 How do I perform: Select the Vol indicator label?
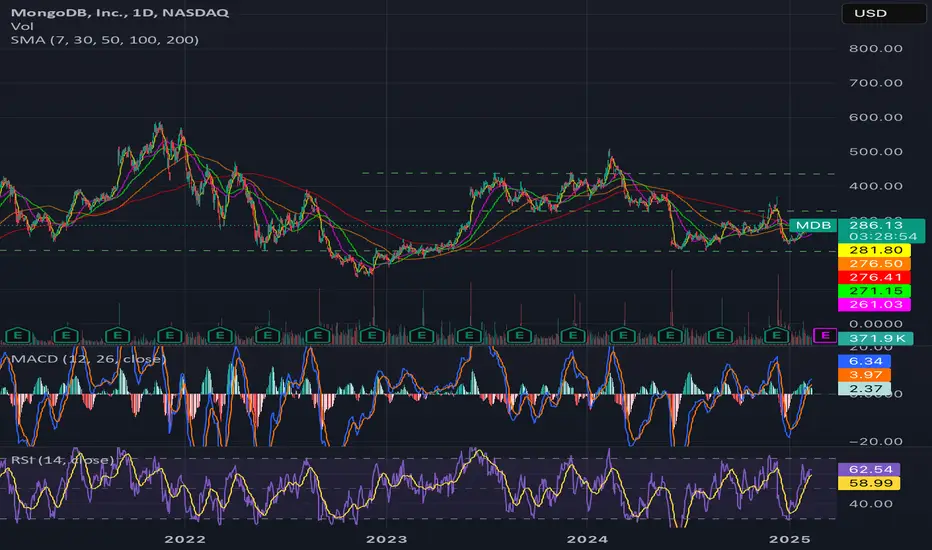[22, 26]
